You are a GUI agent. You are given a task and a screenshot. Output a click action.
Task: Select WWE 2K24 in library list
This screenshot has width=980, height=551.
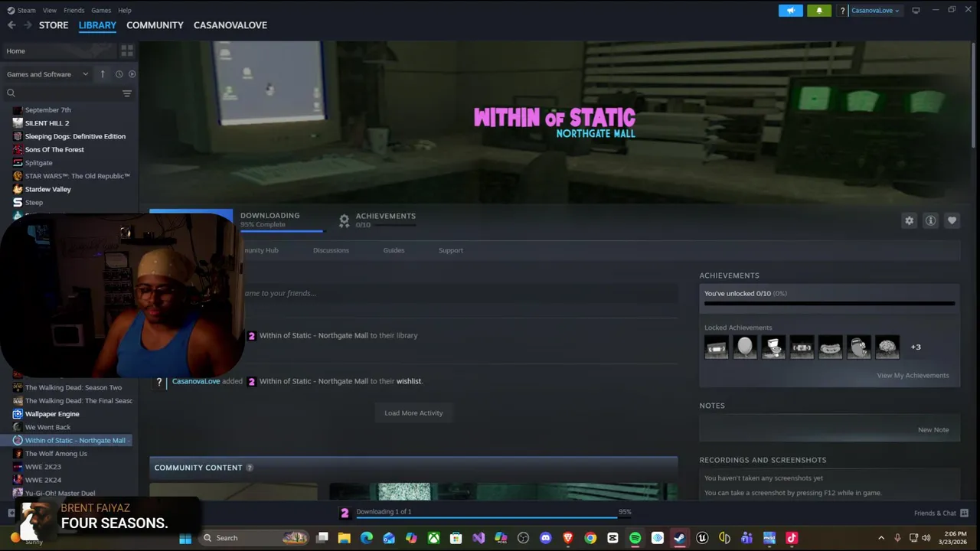tap(43, 481)
